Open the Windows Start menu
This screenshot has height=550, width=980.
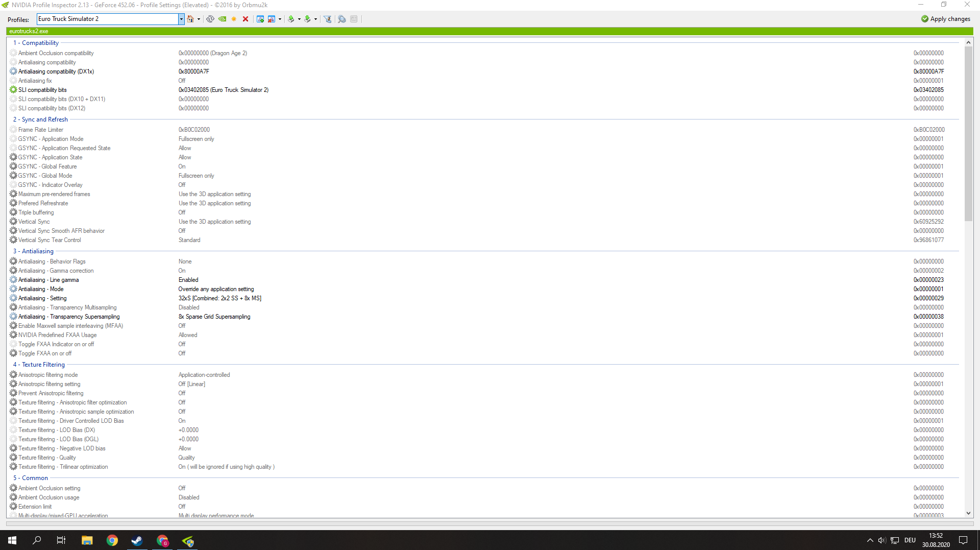(12, 540)
